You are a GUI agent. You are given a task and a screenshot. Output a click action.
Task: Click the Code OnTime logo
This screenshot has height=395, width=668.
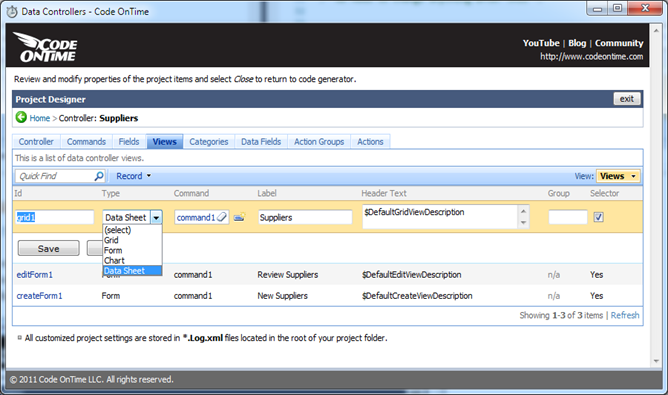(46, 47)
